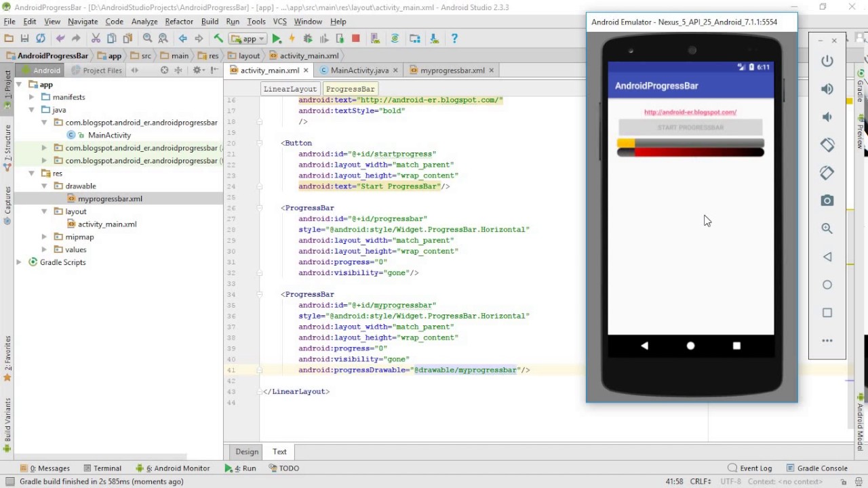Collapse the java folder

click(31, 110)
